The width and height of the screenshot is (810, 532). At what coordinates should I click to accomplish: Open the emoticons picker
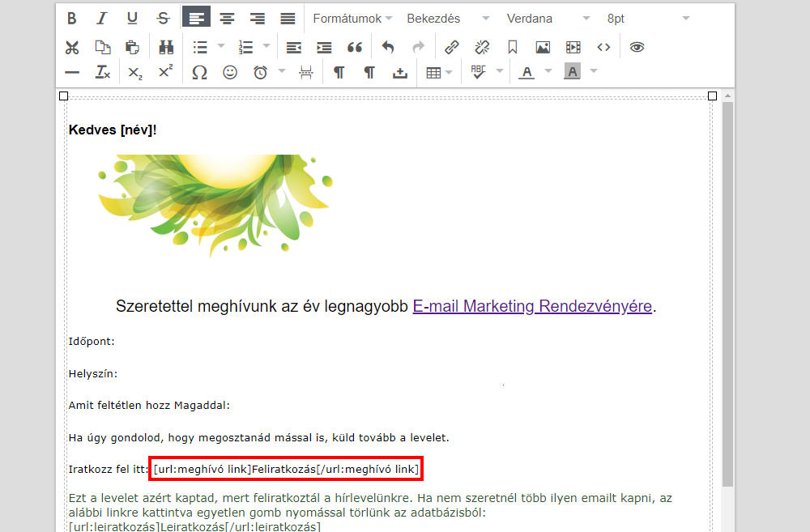pyautogui.click(x=230, y=72)
